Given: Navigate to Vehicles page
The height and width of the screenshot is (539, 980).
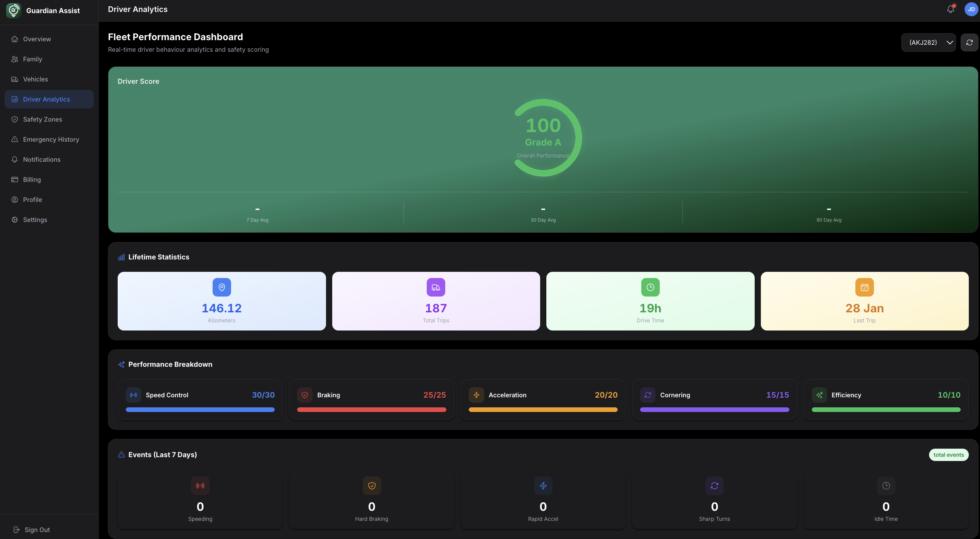Looking at the screenshot, I should pyautogui.click(x=49, y=79).
